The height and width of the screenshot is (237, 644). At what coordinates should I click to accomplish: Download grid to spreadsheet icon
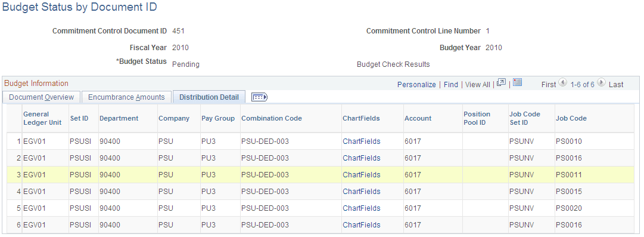[518, 82]
